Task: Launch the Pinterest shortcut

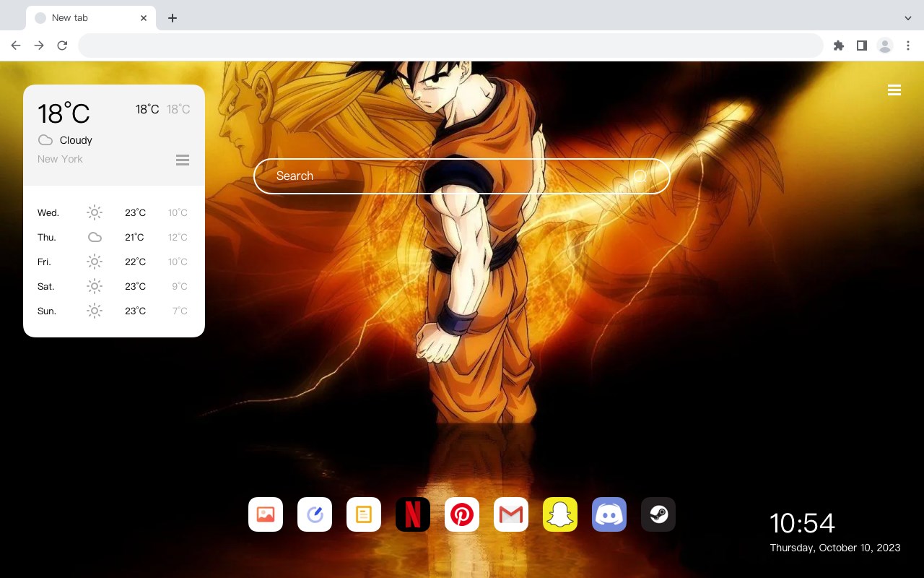Action: tap(462, 514)
